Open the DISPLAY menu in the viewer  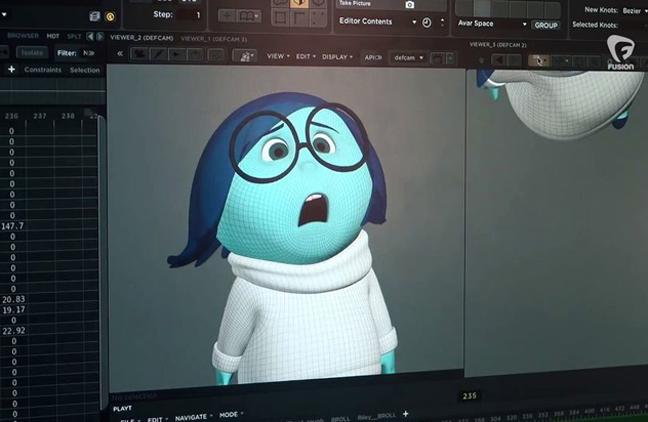pos(337,57)
